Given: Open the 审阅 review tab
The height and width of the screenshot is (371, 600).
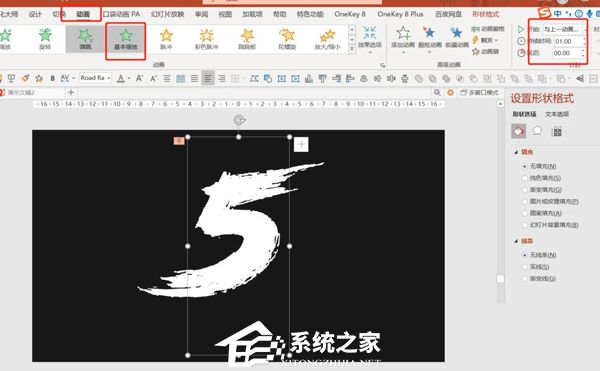Looking at the screenshot, I should (x=201, y=14).
